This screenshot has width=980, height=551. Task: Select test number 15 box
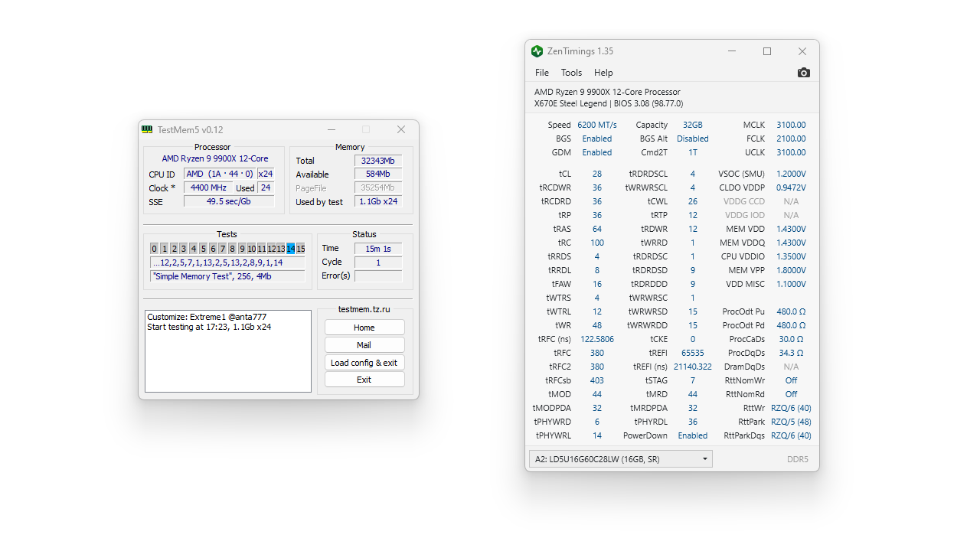pyautogui.click(x=301, y=249)
